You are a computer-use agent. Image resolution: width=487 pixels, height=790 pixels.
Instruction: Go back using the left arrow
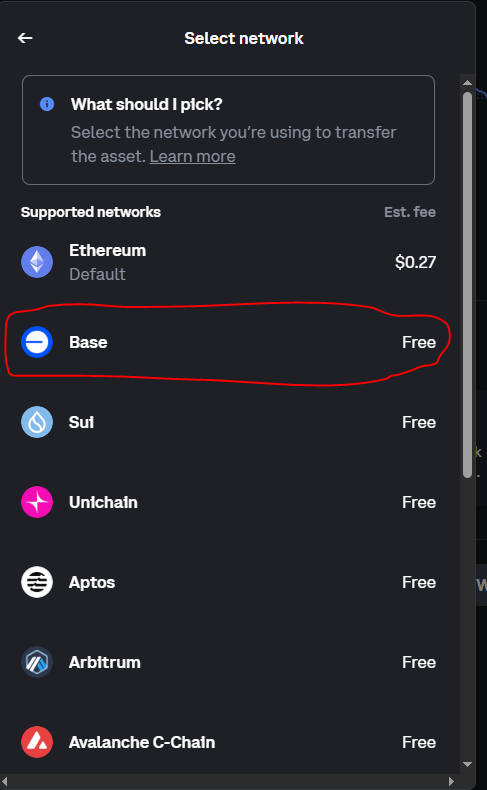tap(25, 38)
